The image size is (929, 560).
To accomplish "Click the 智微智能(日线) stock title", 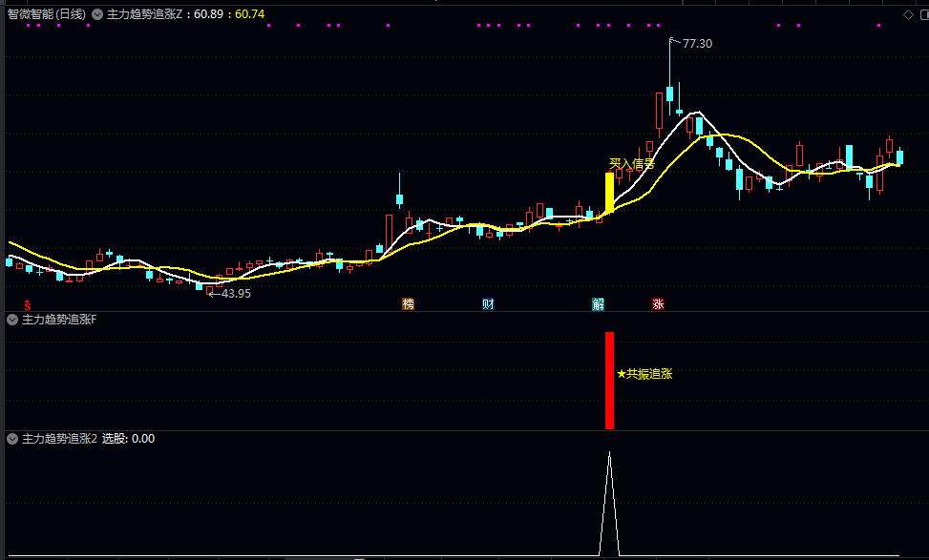I will (47, 14).
